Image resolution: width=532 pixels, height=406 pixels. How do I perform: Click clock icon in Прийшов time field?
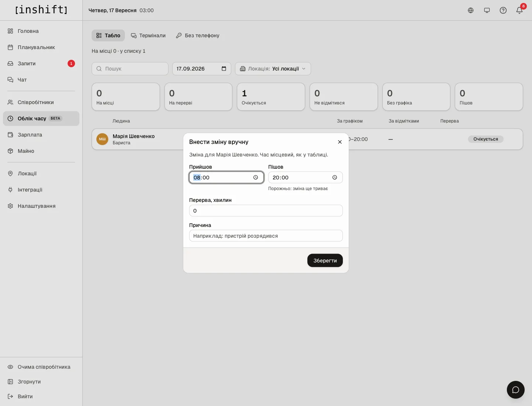[256, 178]
